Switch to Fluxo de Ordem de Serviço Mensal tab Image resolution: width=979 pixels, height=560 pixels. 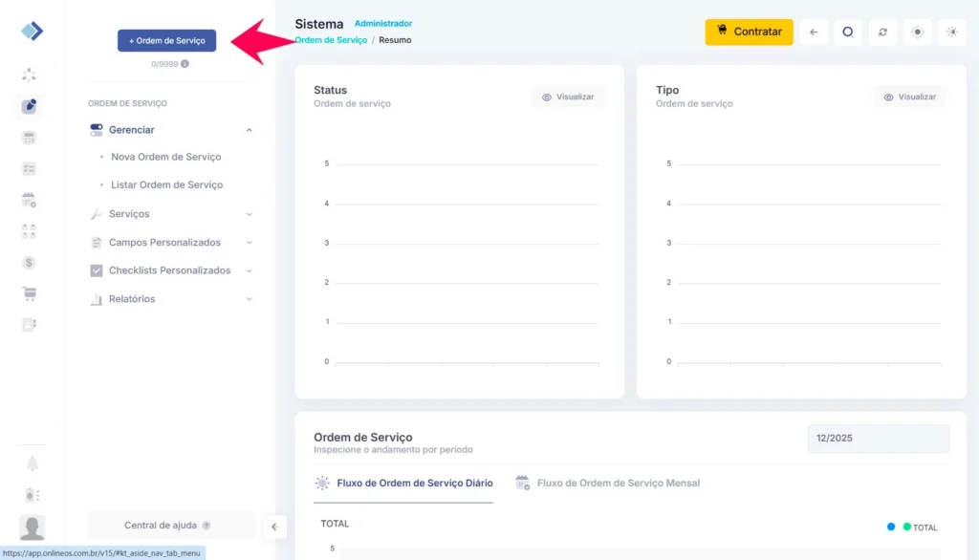(x=618, y=484)
